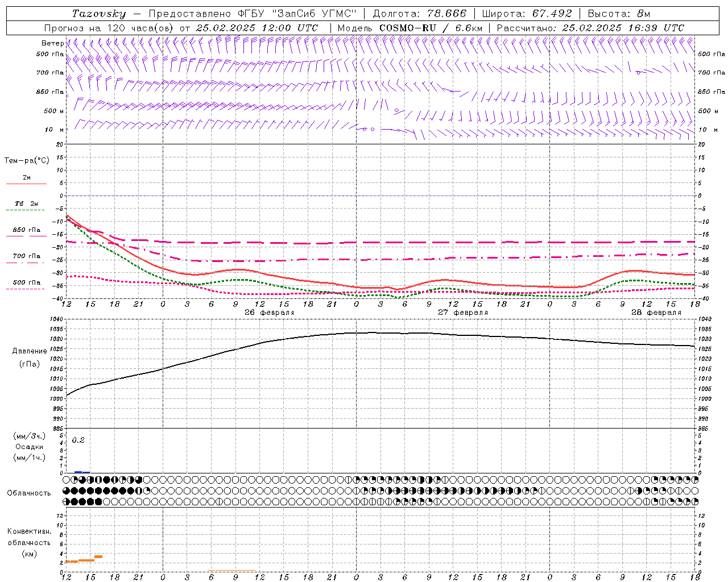Select the "(гПа)" pressure unit label
The image size is (728, 582).
pos(30,364)
